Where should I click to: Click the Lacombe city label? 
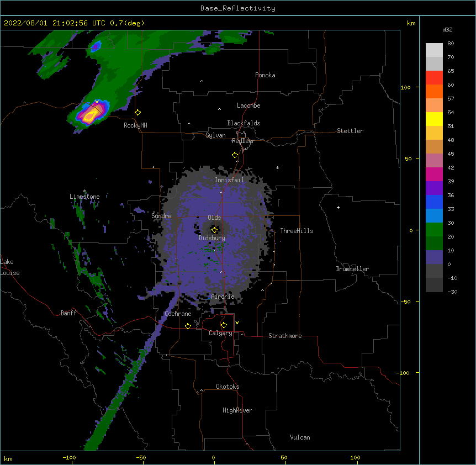(248, 105)
